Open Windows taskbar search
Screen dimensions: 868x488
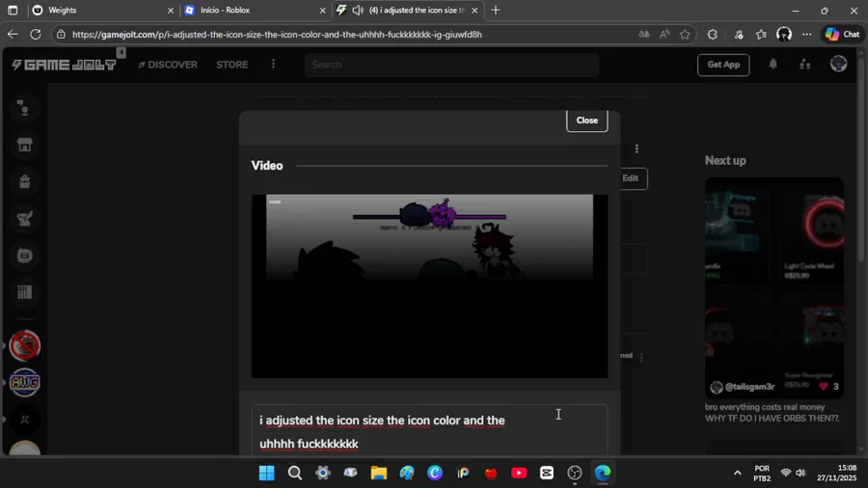click(x=295, y=474)
